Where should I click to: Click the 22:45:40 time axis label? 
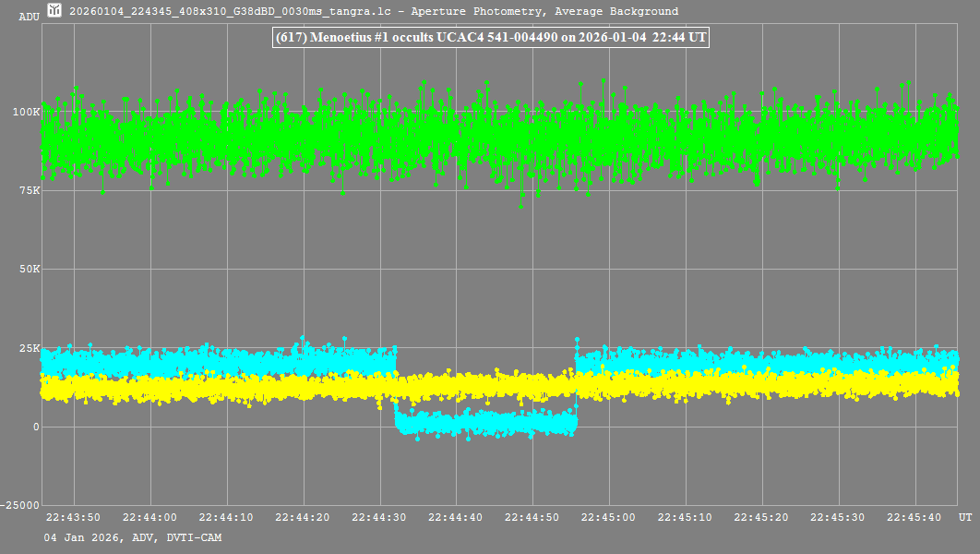point(914,517)
